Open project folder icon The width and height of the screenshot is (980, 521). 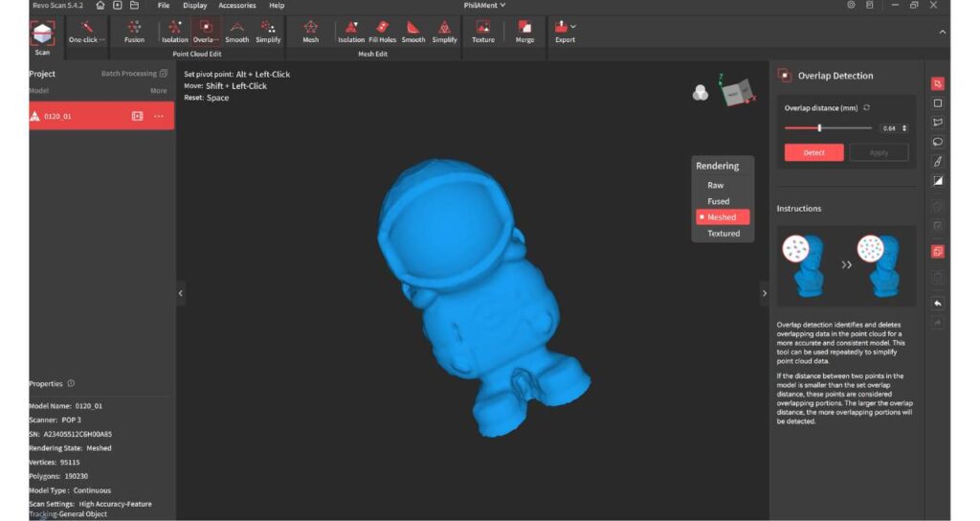134,5
